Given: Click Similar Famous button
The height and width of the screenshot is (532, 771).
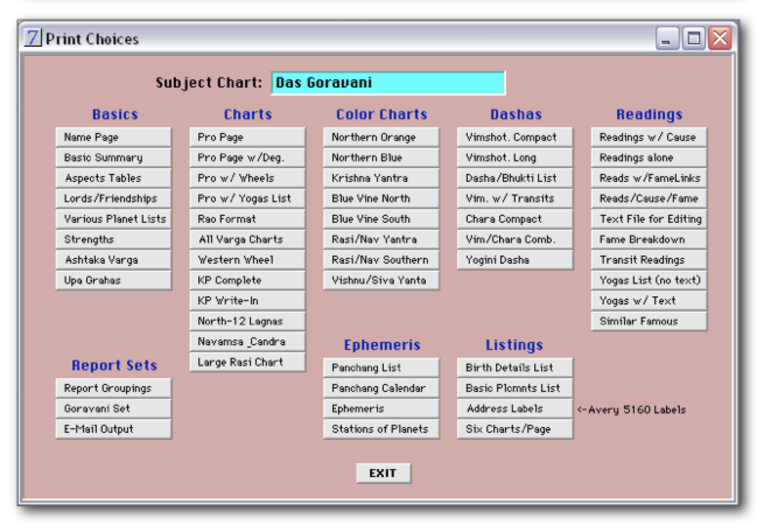Looking at the screenshot, I should [649, 321].
